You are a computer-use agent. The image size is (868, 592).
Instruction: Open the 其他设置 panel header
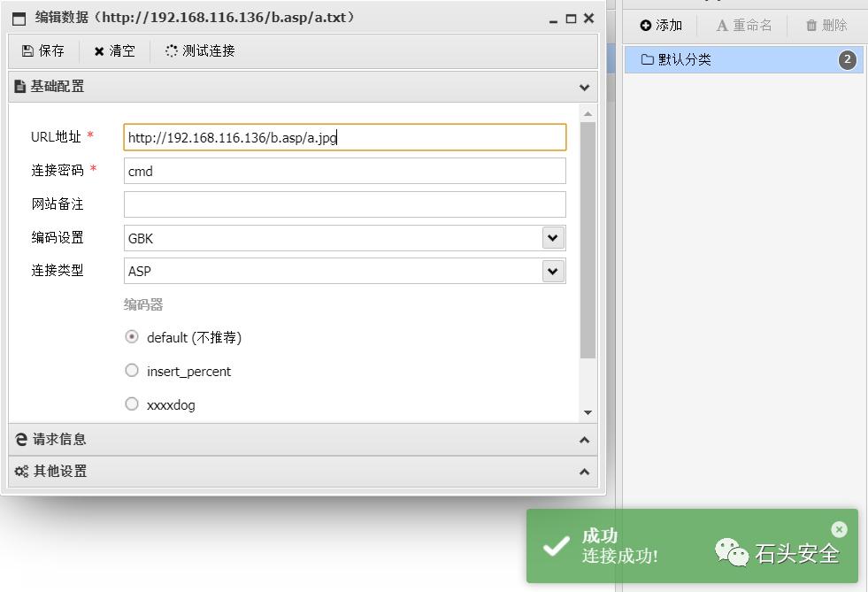[x=303, y=472]
